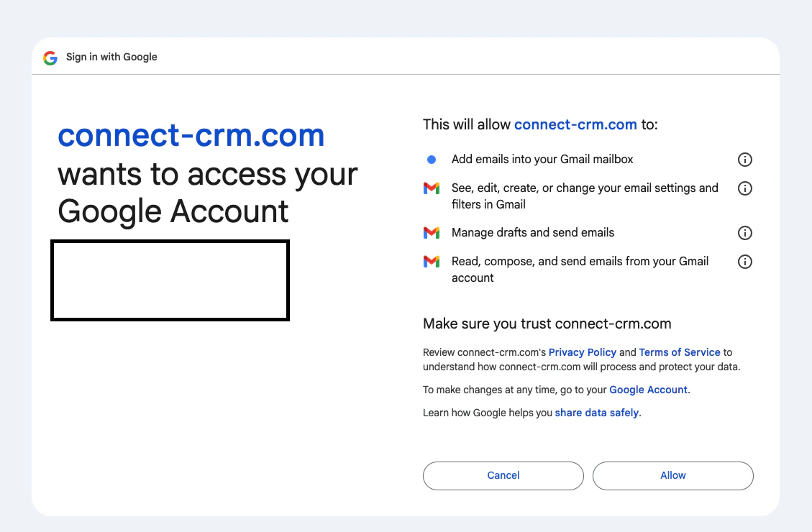This screenshot has height=532, width=812.
Task: Open the "share data safely" link
Action: (x=597, y=412)
